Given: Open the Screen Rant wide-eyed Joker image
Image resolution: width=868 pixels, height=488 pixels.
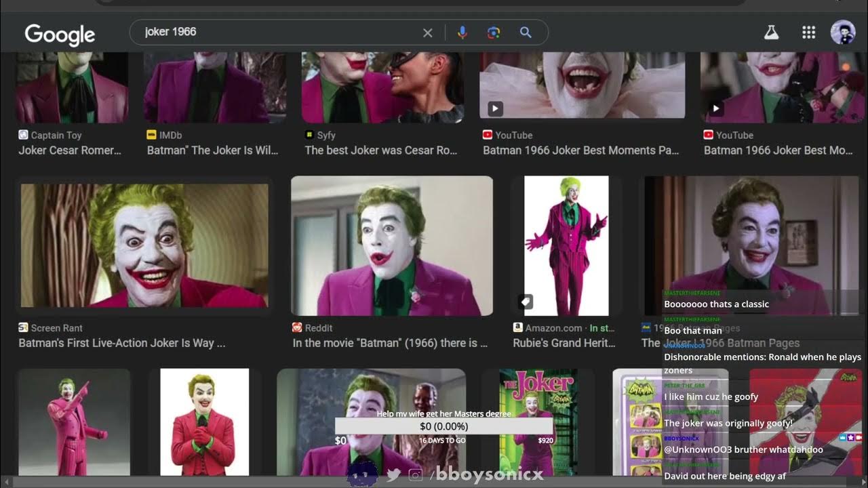Looking at the screenshot, I should click(144, 245).
